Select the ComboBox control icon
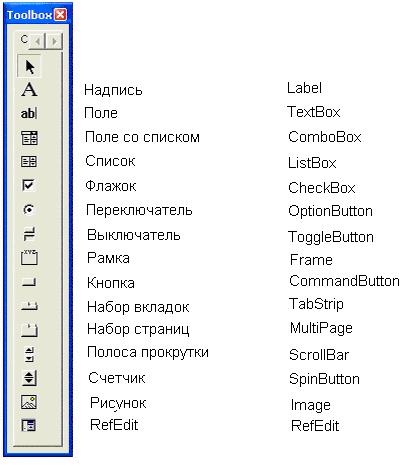 pyautogui.click(x=29, y=138)
